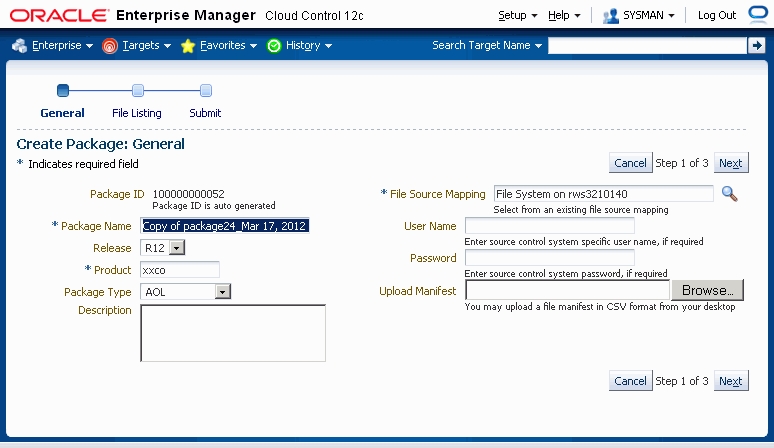The image size is (774, 448).
Task: Click the 'Indicates required field' note
Action: [x=83, y=164]
